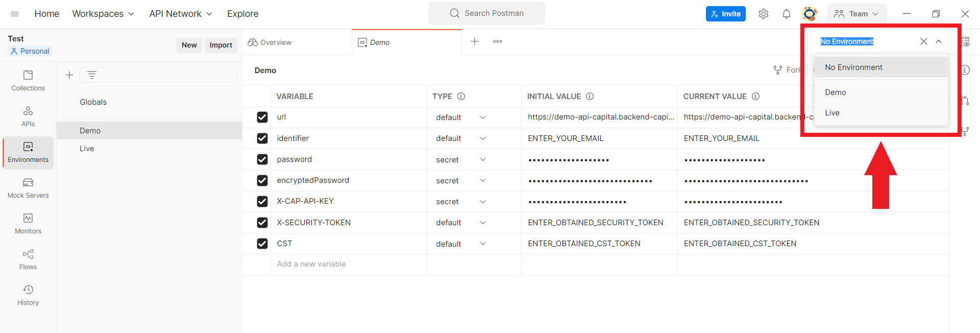Click the identifier initial value ENTER_YOUR_EMAIL cell
980x333 pixels.
coord(599,138)
